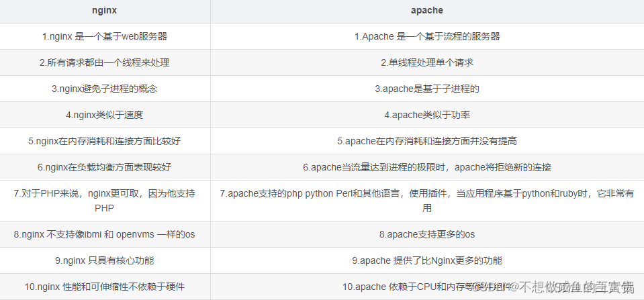This screenshot has width=644, height=300.
Task: Click cell '3.nginx避免子进程的概念'
Action: [105, 89]
